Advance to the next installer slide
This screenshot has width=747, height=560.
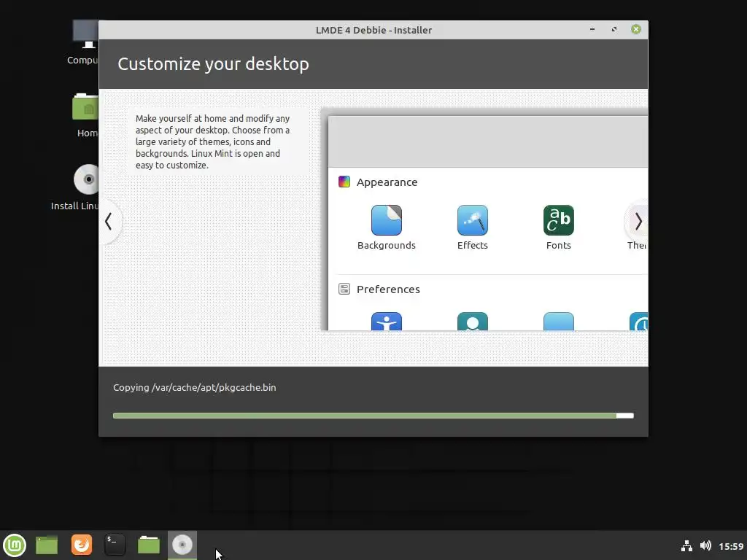[x=638, y=222]
